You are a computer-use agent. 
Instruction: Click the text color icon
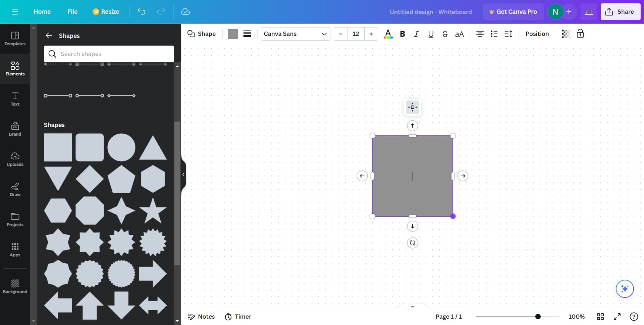pos(388,34)
